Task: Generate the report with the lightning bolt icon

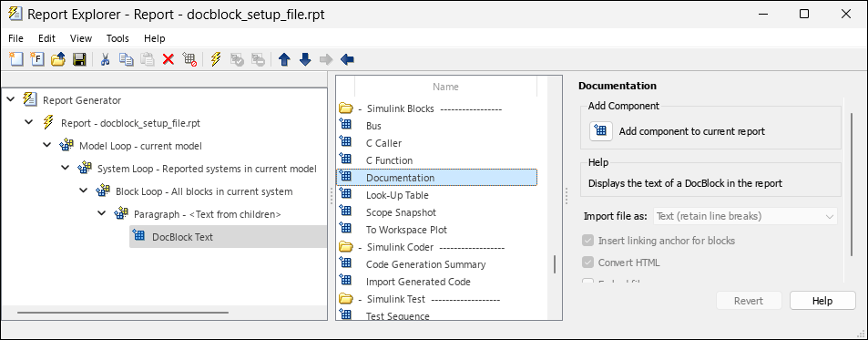Action: pyautogui.click(x=216, y=59)
